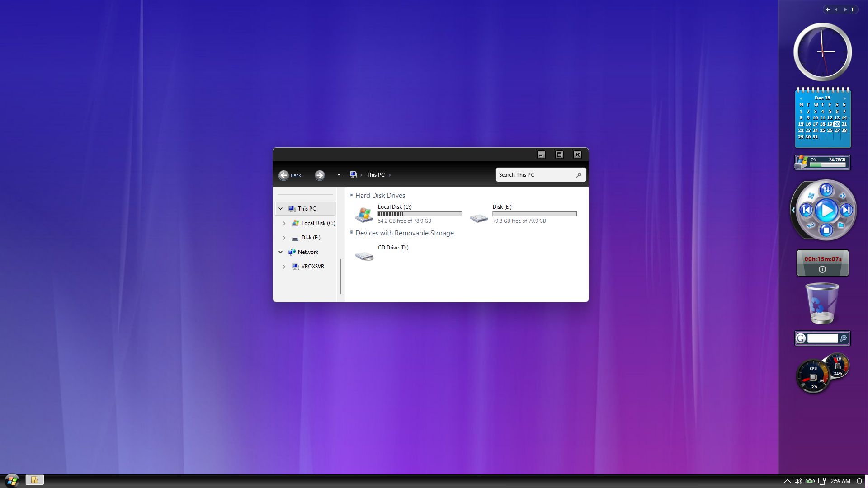Screen dimensions: 868x488
Task: Click the Forward arrow button
Action: click(x=320, y=175)
